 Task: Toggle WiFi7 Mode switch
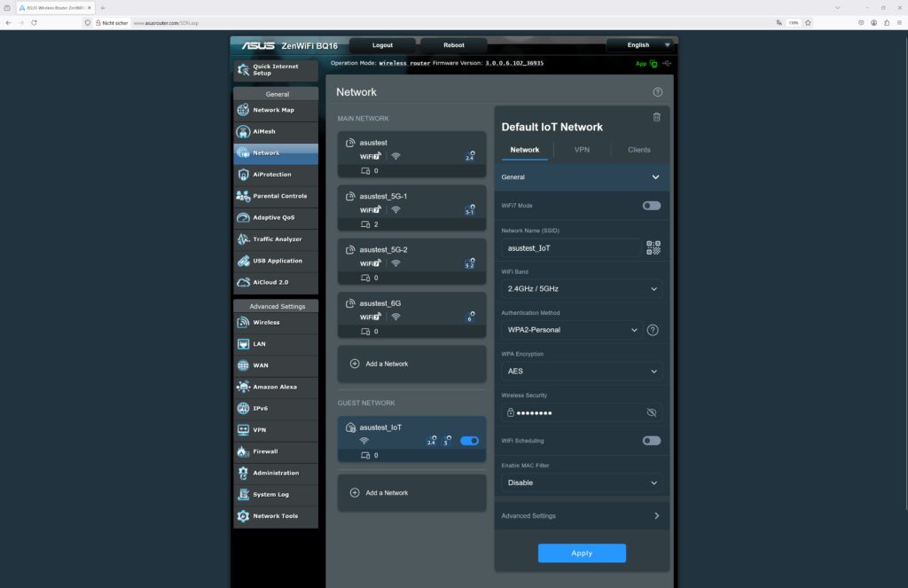[652, 206]
